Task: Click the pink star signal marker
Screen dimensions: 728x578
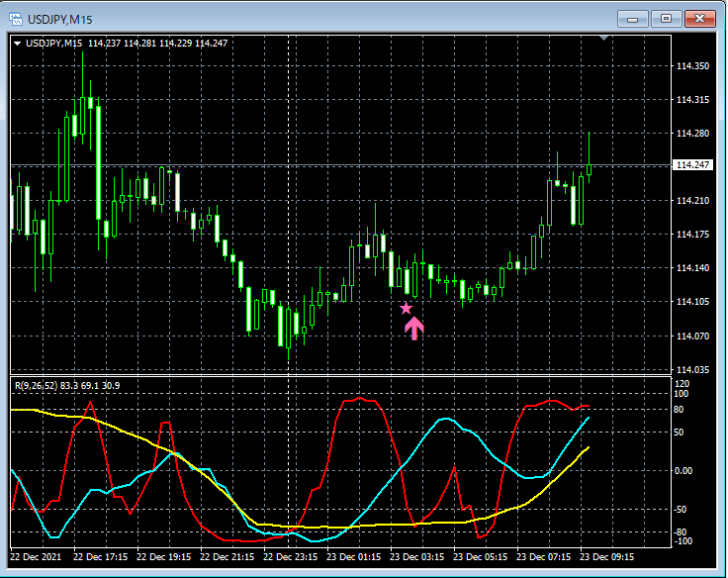Action: [x=407, y=308]
